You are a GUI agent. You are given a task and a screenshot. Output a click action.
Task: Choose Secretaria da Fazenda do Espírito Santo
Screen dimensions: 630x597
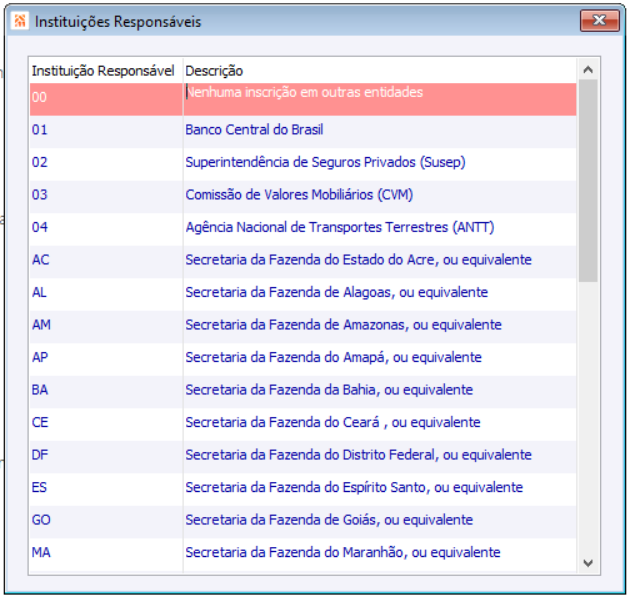coord(380,488)
